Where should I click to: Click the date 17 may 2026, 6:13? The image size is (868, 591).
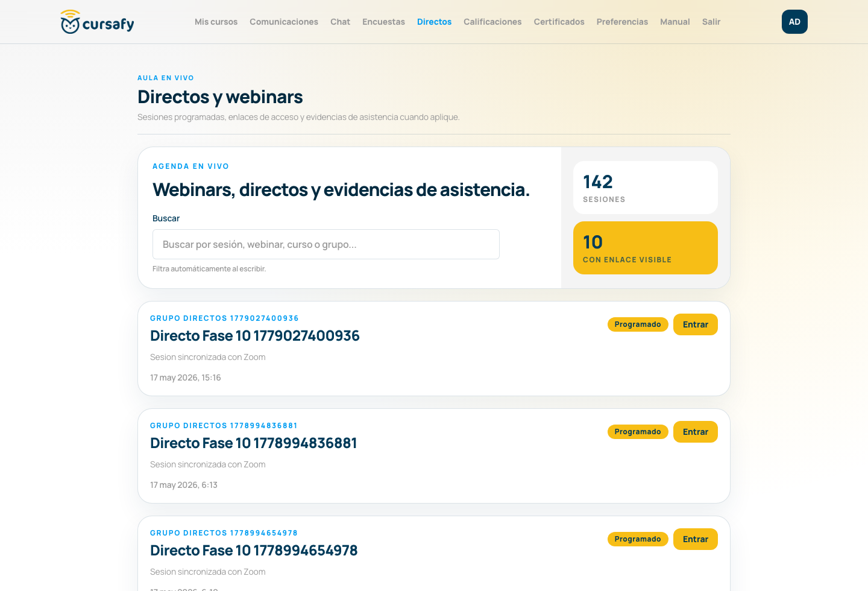(x=184, y=485)
